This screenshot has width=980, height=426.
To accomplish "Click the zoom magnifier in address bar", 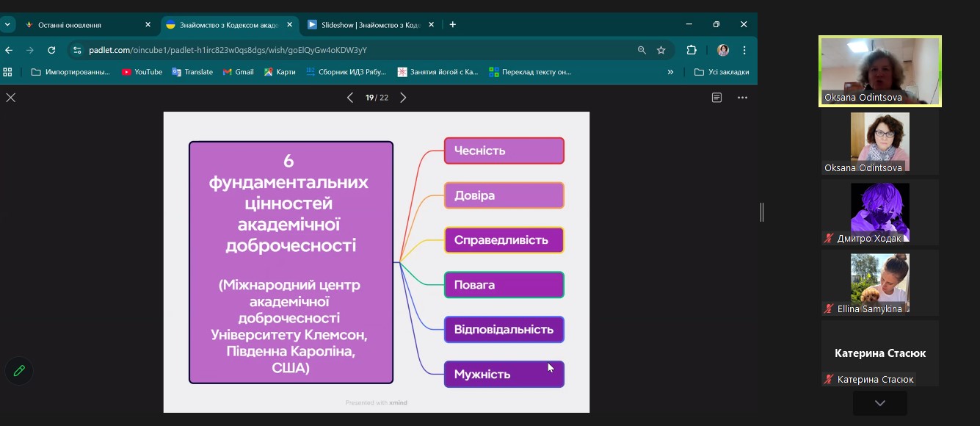I will point(642,50).
